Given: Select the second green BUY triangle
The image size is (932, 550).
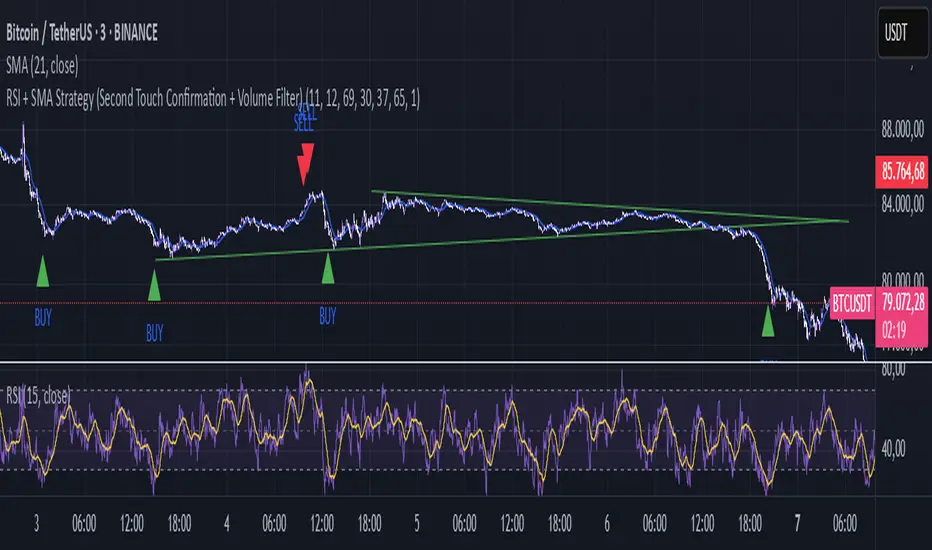Looking at the screenshot, I should [x=155, y=285].
